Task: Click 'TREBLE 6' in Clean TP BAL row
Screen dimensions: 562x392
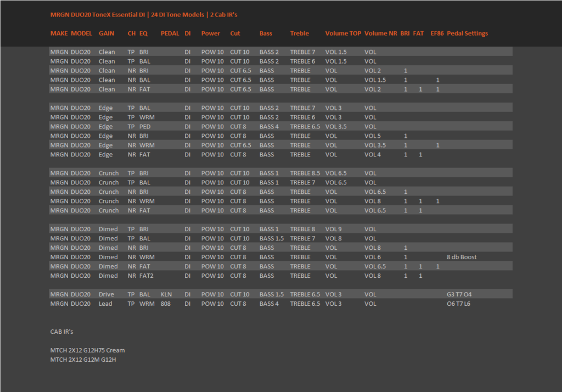Action: (x=302, y=61)
